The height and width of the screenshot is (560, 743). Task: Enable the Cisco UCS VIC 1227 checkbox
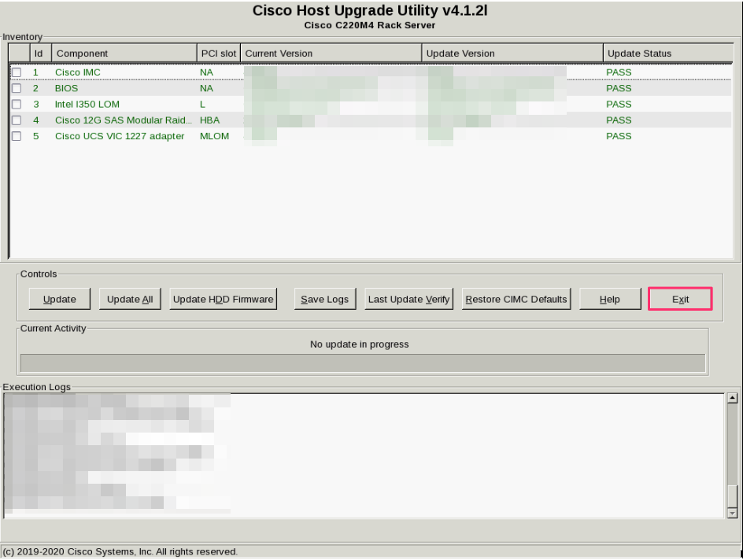tap(17, 136)
